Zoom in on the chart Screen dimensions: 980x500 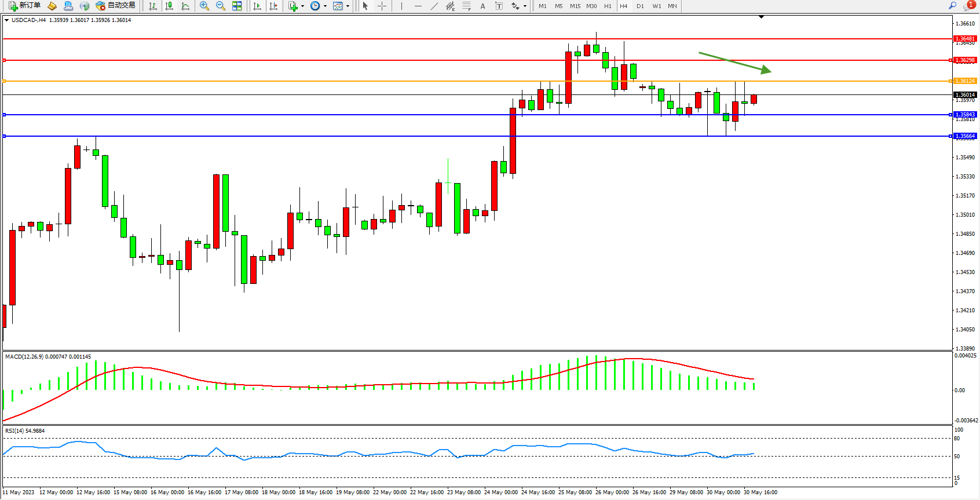(204, 6)
